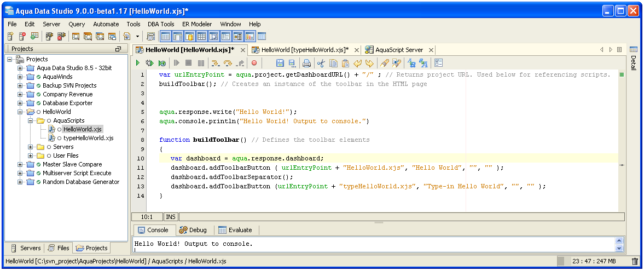The height and width of the screenshot is (271, 644).
Task: Click restore button on Projects panel header
Action: (x=118, y=49)
